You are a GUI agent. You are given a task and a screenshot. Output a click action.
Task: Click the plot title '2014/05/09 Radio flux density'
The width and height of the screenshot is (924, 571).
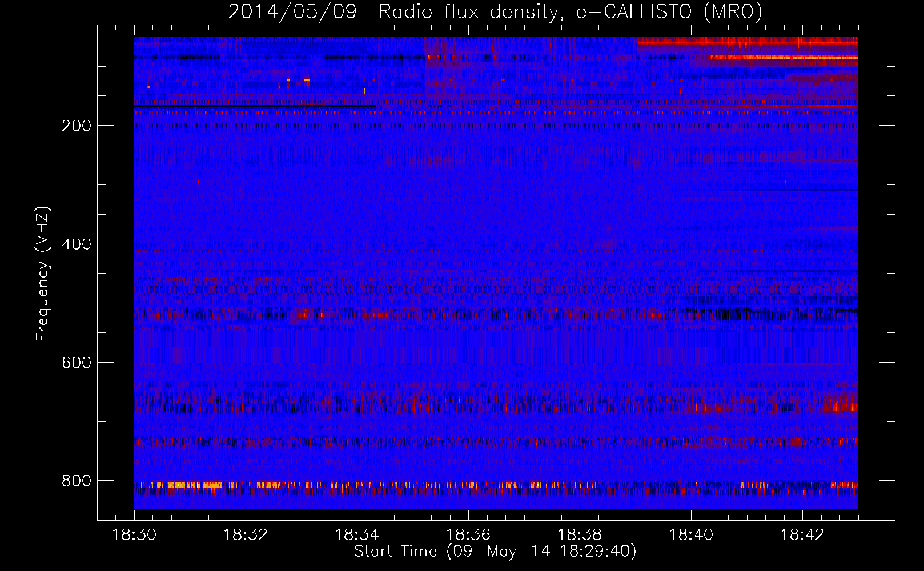(495, 12)
